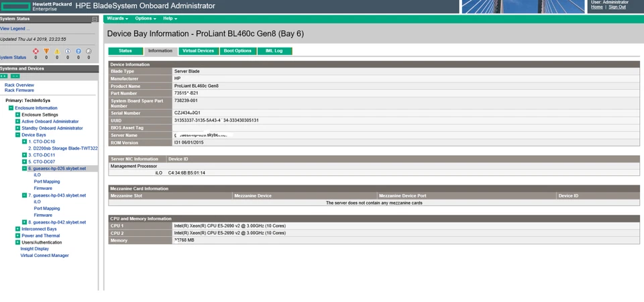Click the red critical status icon
This screenshot has width=644, height=302.
click(x=36, y=52)
